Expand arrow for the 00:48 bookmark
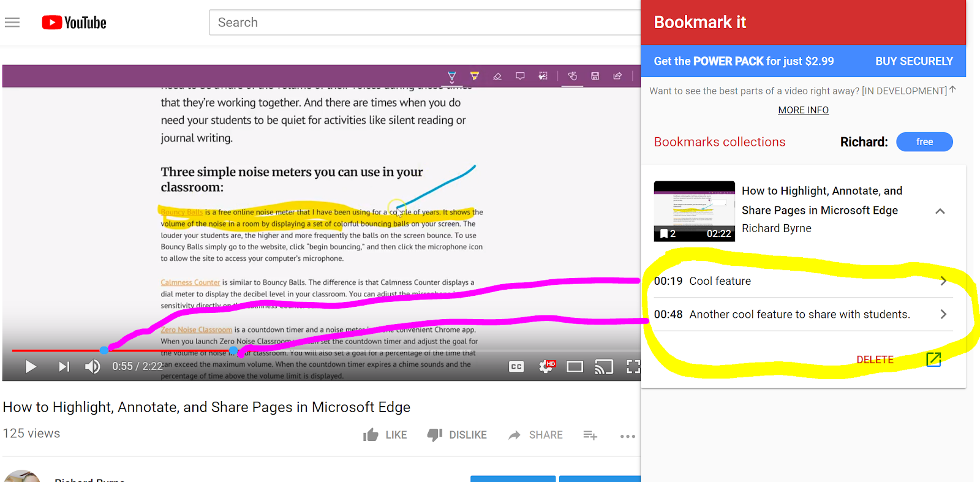This screenshot has width=980, height=482. tap(943, 314)
